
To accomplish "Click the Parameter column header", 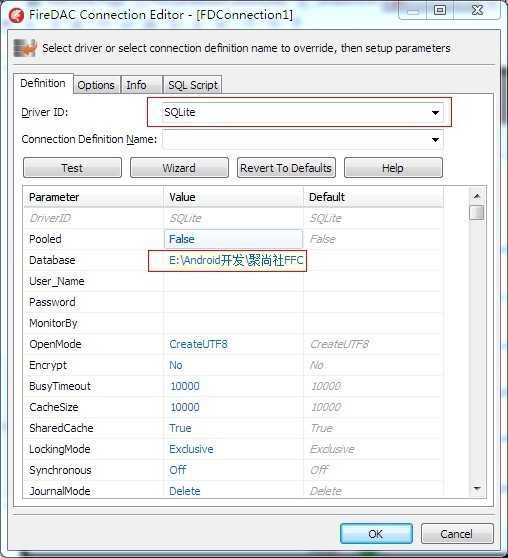I will point(94,197).
